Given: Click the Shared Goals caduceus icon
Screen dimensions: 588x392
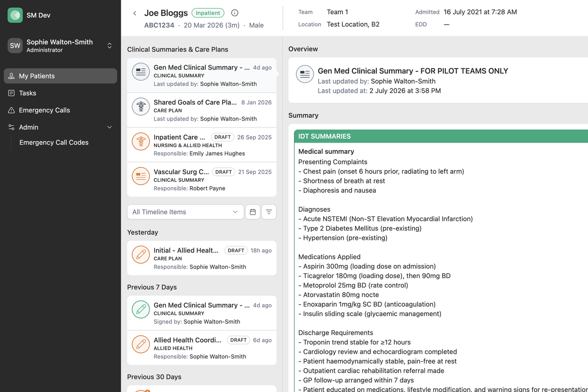Looking at the screenshot, I should [141, 107].
